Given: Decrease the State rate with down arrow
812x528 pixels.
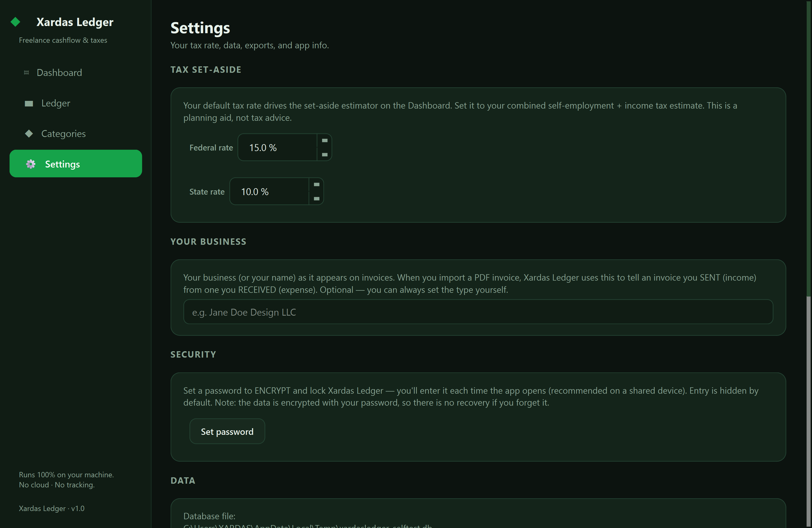Looking at the screenshot, I should (316, 199).
